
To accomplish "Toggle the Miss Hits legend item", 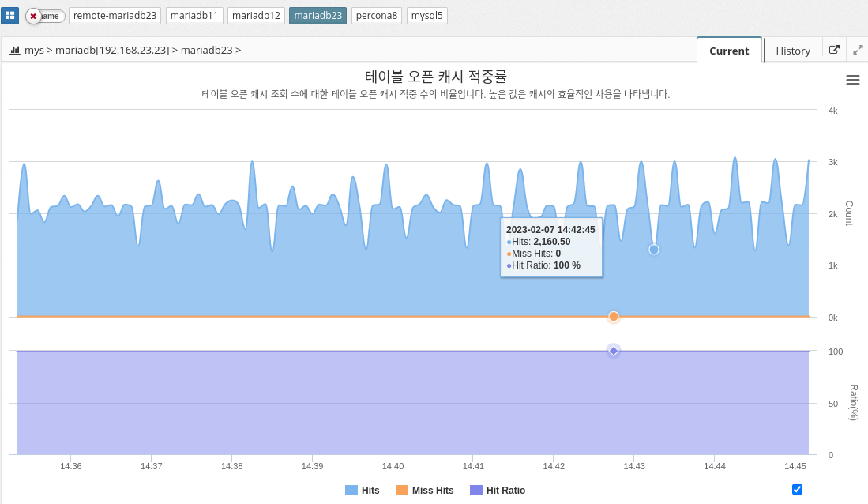I will click(x=425, y=491).
